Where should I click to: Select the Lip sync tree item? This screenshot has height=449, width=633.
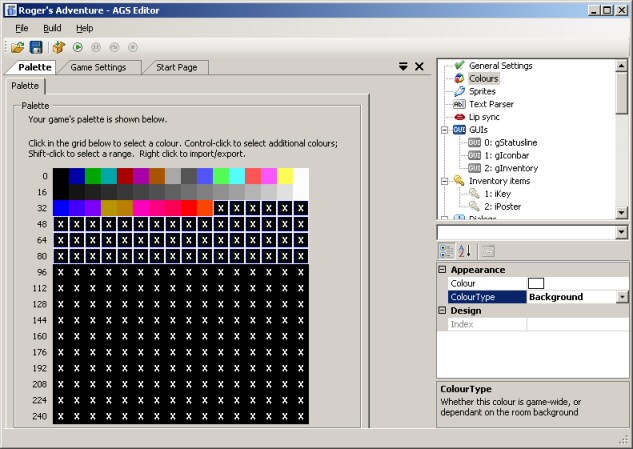484,117
